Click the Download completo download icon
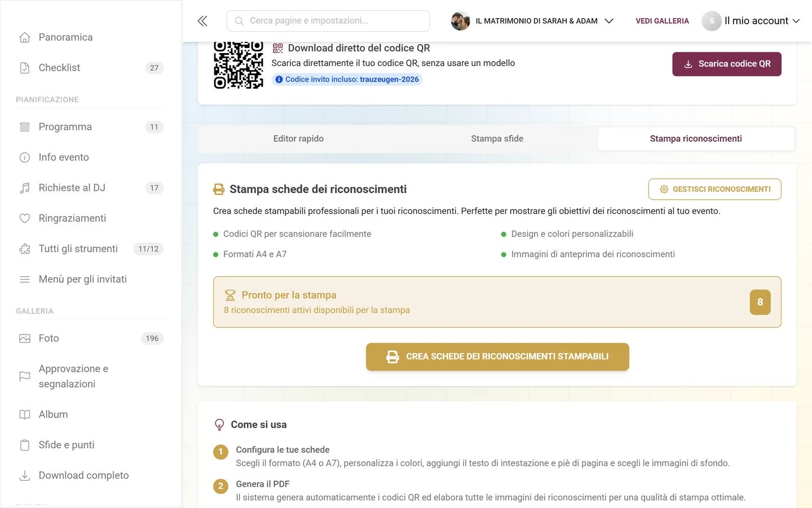812x508 pixels. click(x=25, y=476)
